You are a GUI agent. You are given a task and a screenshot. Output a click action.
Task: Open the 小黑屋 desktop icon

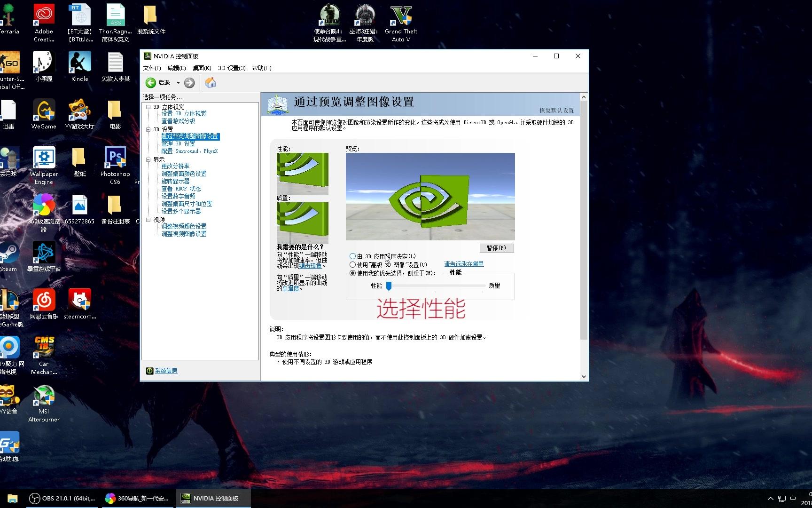tap(44, 67)
